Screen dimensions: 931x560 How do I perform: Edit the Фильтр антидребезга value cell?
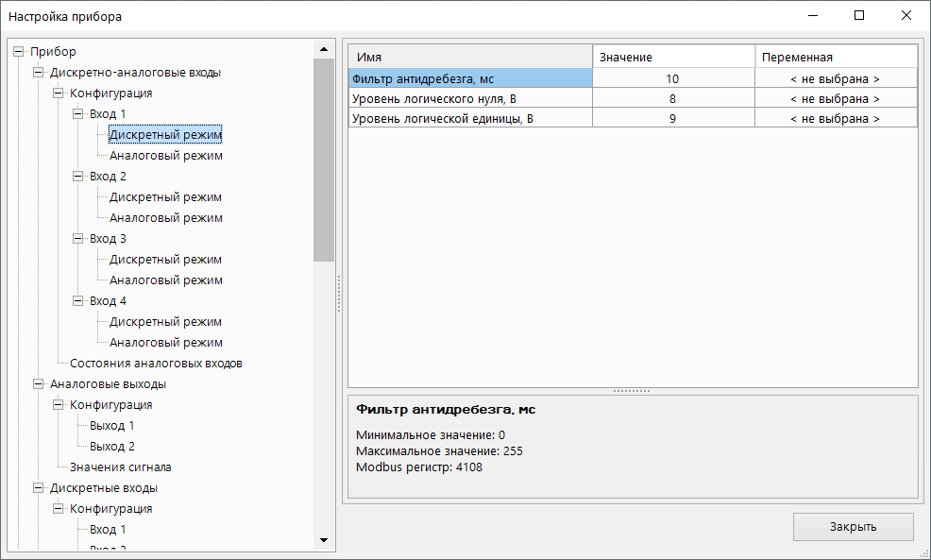point(672,79)
